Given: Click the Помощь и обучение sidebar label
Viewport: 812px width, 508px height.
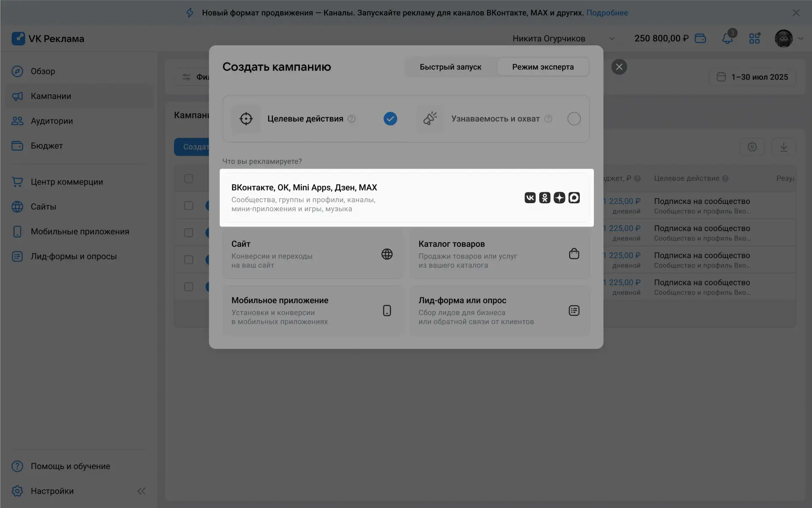Looking at the screenshot, I should pos(70,466).
